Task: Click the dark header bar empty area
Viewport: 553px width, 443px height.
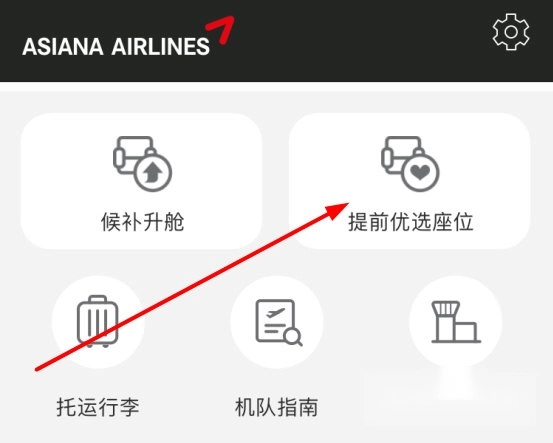Action: pyautogui.click(x=353, y=41)
